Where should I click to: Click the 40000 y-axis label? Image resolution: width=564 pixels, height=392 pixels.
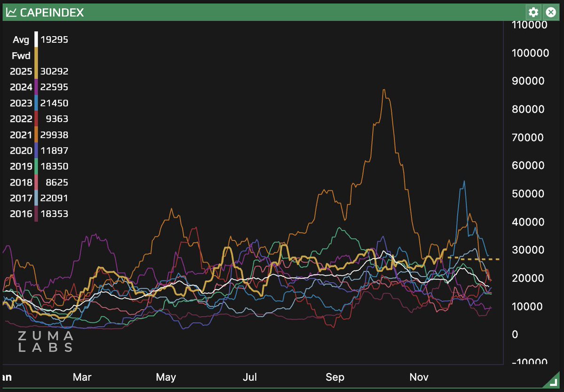pyautogui.click(x=528, y=222)
